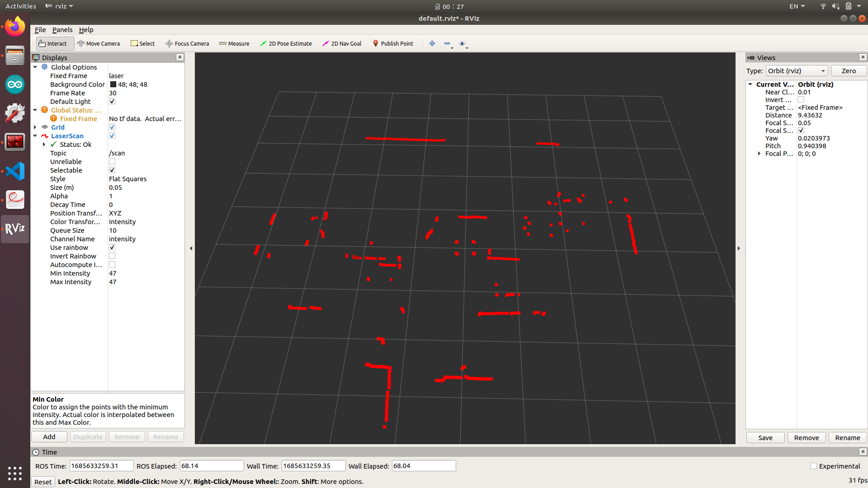Image resolution: width=868 pixels, height=488 pixels.
Task: Select the Move Camera tool
Action: pyautogui.click(x=99, y=43)
